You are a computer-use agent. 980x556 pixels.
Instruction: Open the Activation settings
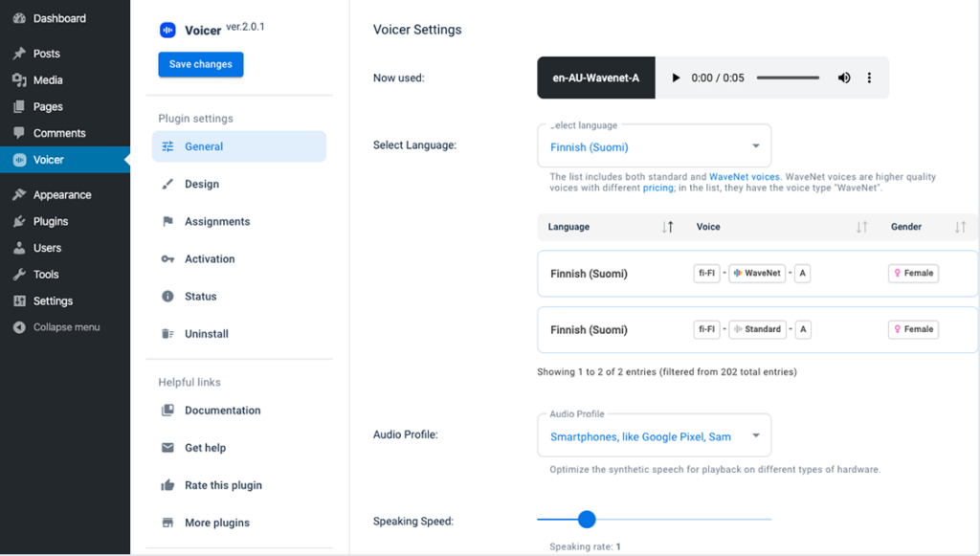(x=211, y=258)
